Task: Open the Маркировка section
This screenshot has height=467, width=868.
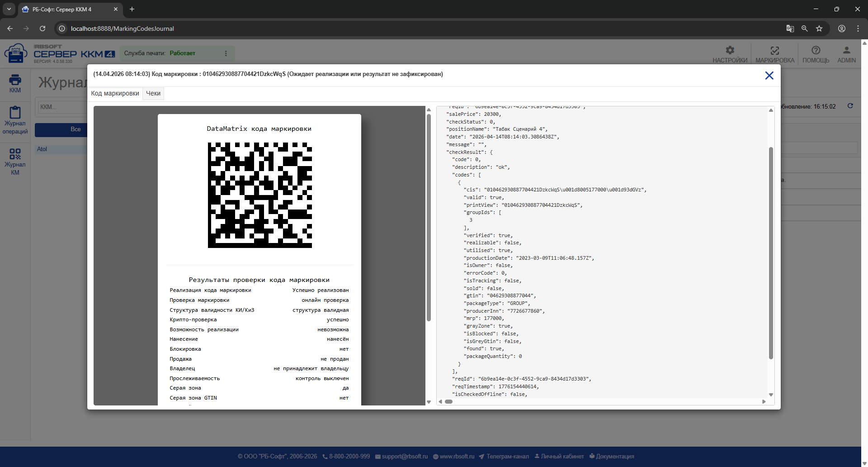Action: (x=774, y=54)
